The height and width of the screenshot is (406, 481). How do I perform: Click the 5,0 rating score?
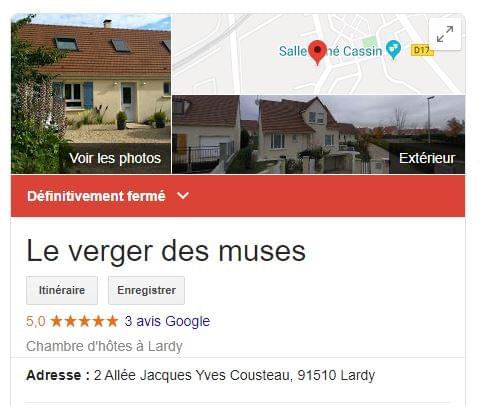click(x=36, y=321)
